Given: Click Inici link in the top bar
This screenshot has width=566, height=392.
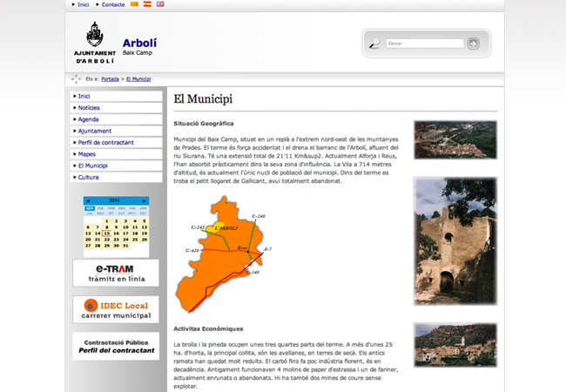Looking at the screenshot, I should click(x=84, y=4).
